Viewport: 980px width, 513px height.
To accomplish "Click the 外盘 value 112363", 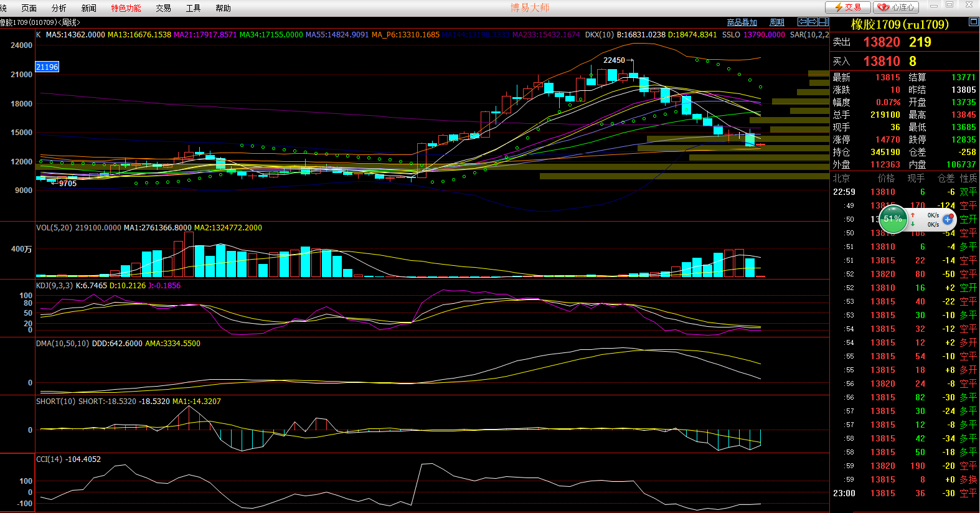I will click(x=885, y=164).
